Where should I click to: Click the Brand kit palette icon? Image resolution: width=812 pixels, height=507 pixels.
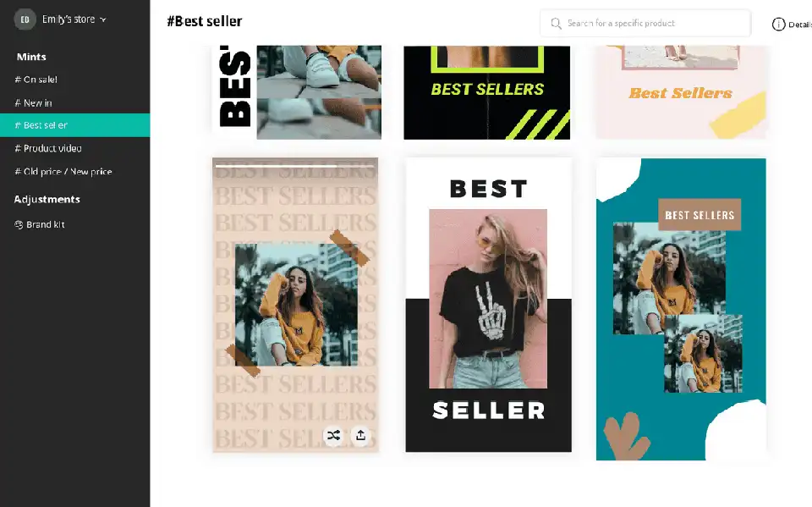[x=19, y=225]
